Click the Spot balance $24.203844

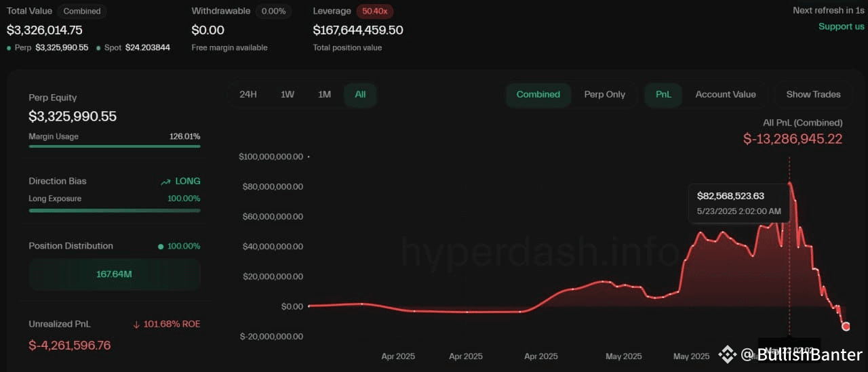148,47
